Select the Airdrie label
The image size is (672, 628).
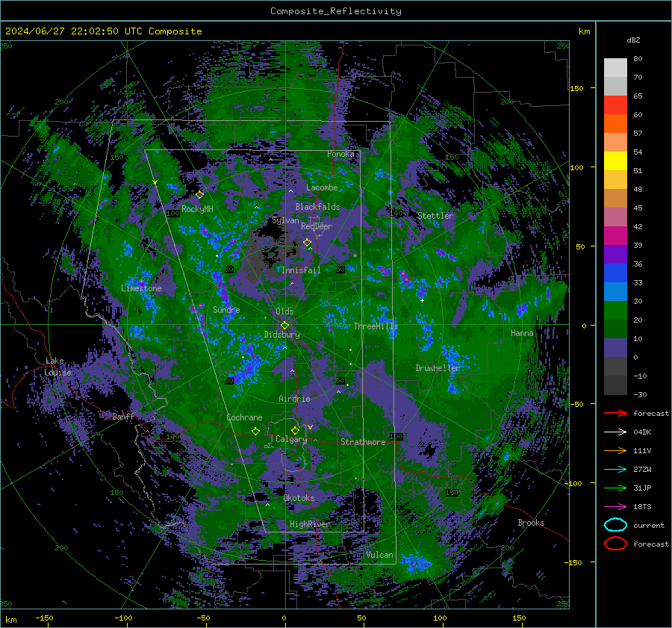[294, 399]
